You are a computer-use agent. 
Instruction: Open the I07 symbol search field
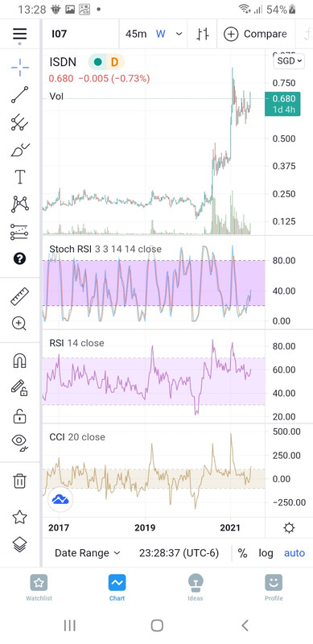(x=80, y=34)
